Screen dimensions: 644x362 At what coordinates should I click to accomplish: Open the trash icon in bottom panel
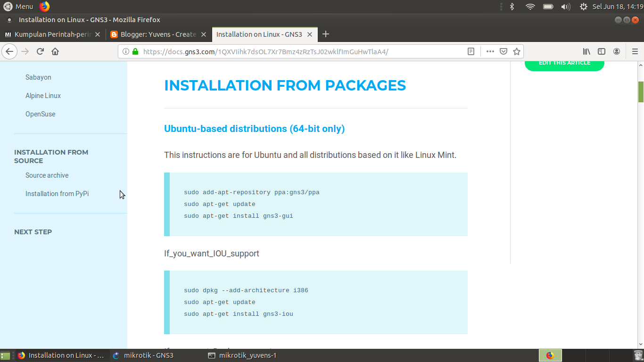coord(638,355)
